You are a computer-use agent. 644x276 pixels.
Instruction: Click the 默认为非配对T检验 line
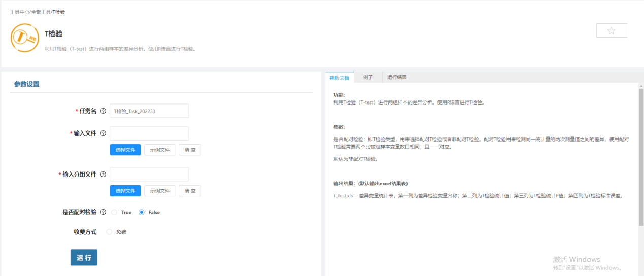355,159
